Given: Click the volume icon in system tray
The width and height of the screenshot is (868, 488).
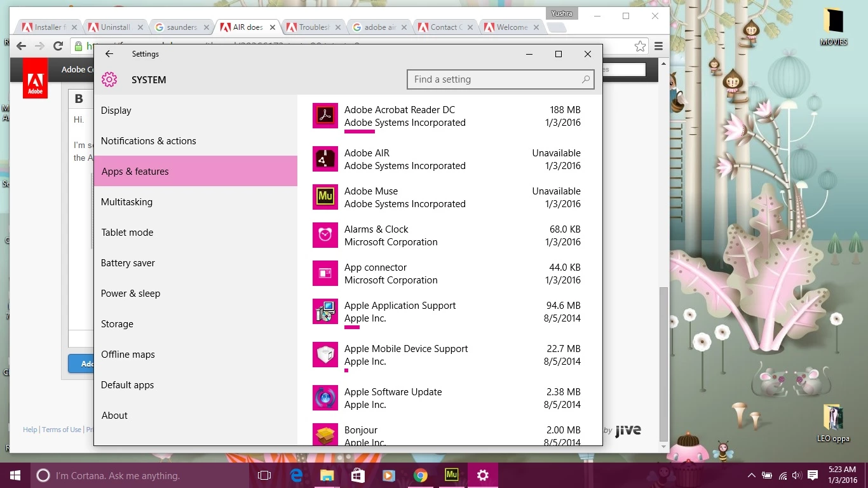Looking at the screenshot, I should (x=797, y=475).
